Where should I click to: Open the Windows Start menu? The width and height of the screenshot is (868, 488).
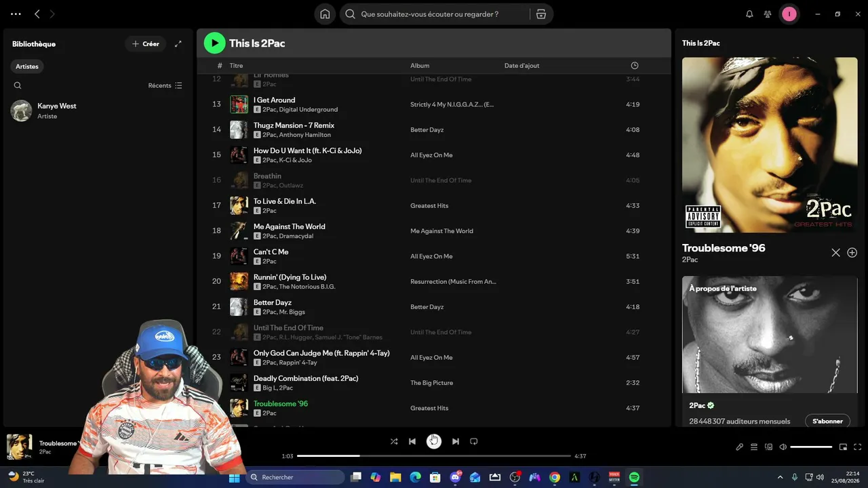[234, 477]
